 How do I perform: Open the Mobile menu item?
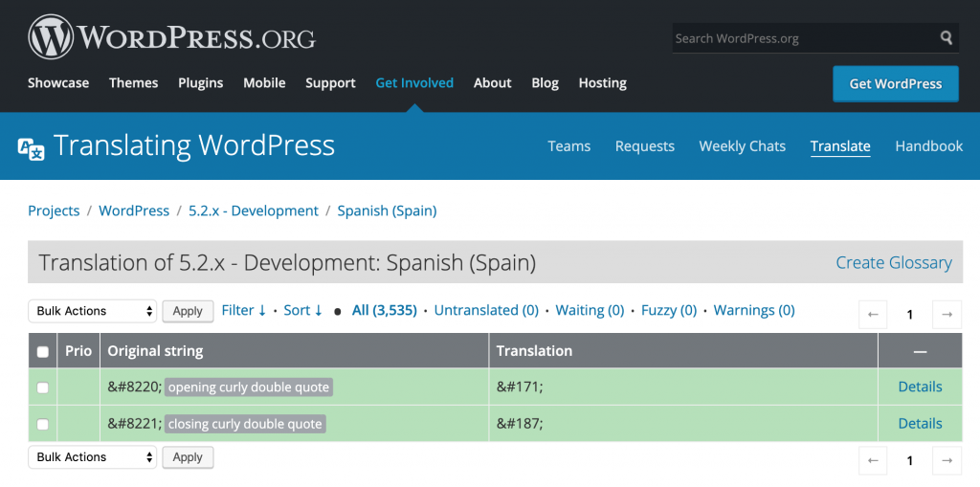264,82
